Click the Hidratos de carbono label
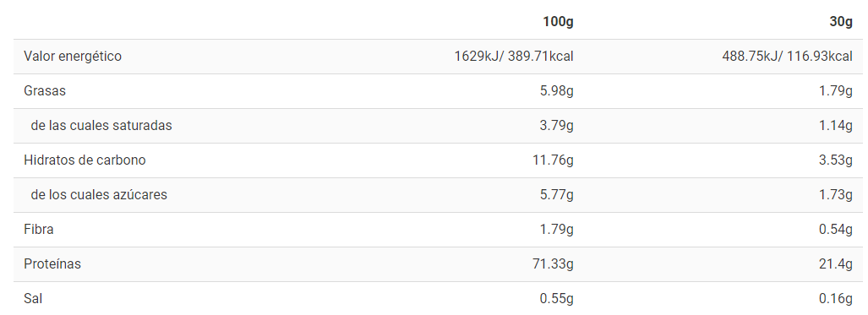The image size is (868, 315). 85,160
